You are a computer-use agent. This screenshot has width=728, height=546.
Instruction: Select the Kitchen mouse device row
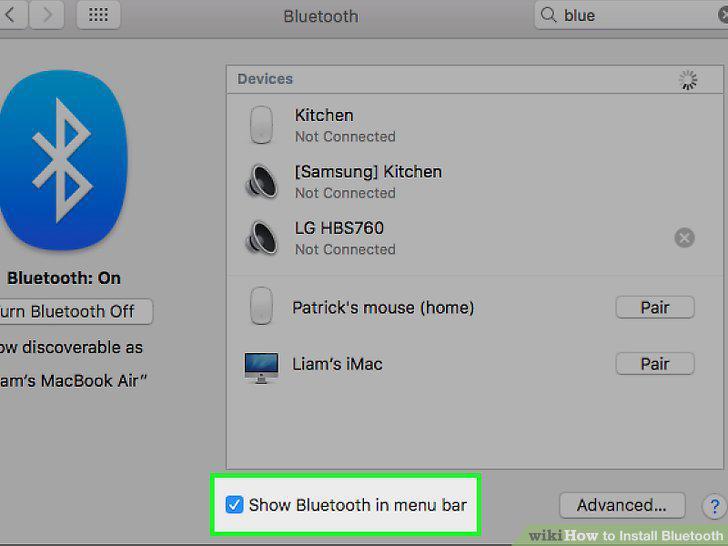pyautogui.click(x=474, y=125)
